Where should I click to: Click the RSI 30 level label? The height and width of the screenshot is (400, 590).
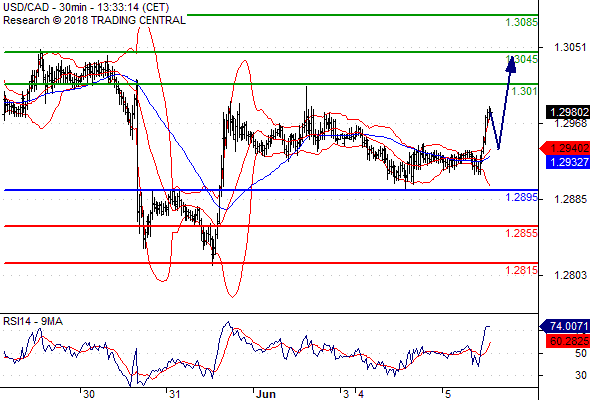[x=581, y=375]
